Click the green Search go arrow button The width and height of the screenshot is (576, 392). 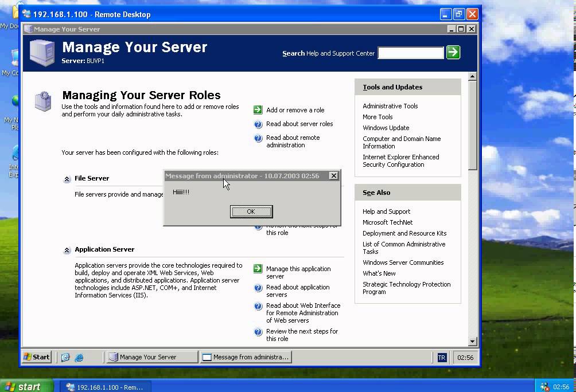[x=453, y=52]
